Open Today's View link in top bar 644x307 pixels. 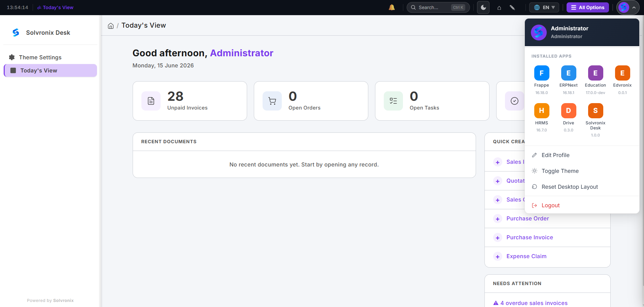pos(55,7)
